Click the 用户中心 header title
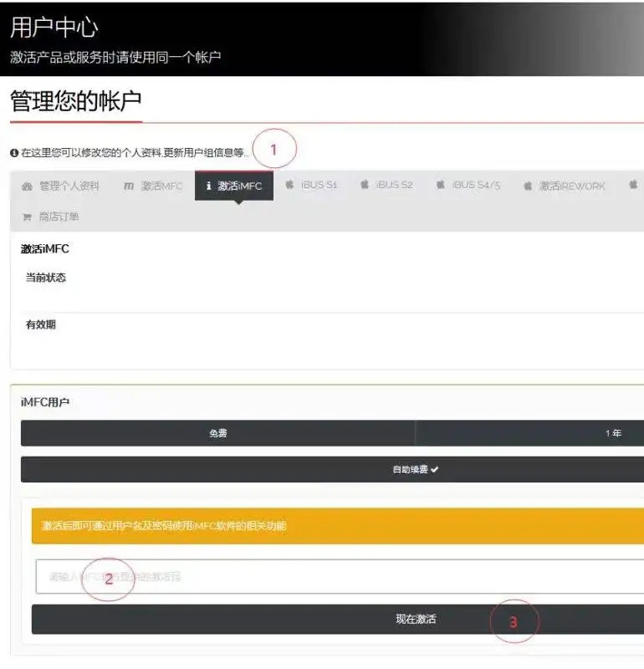This screenshot has width=644, height=669. [x=54, y=28]
